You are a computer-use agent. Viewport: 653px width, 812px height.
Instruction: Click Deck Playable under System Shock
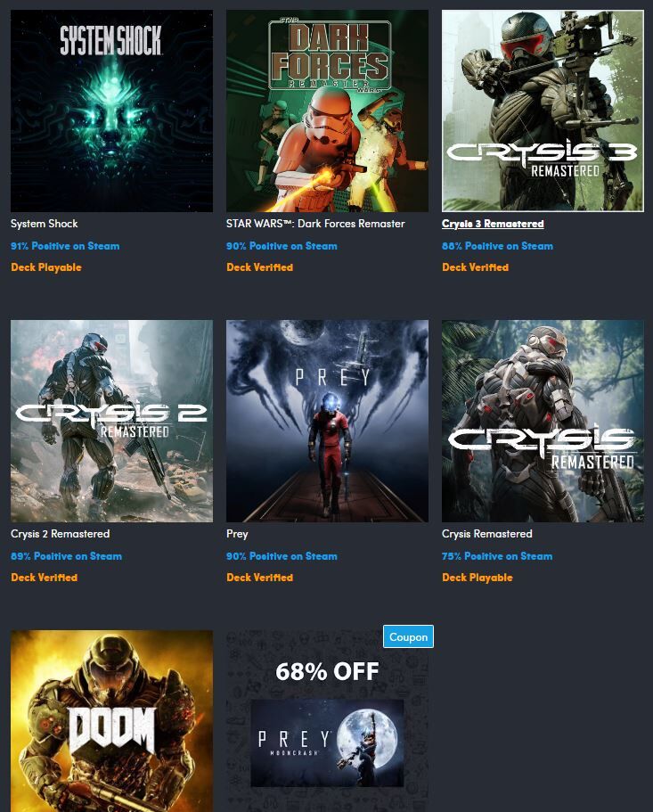pyautogui.click(x=46, y=267)
